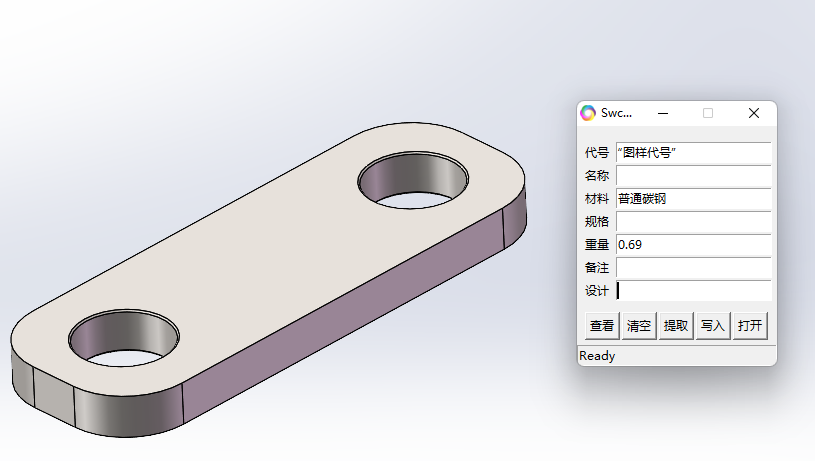
Task: Click the Swc app icon in title bar
Action: [588, 113]
